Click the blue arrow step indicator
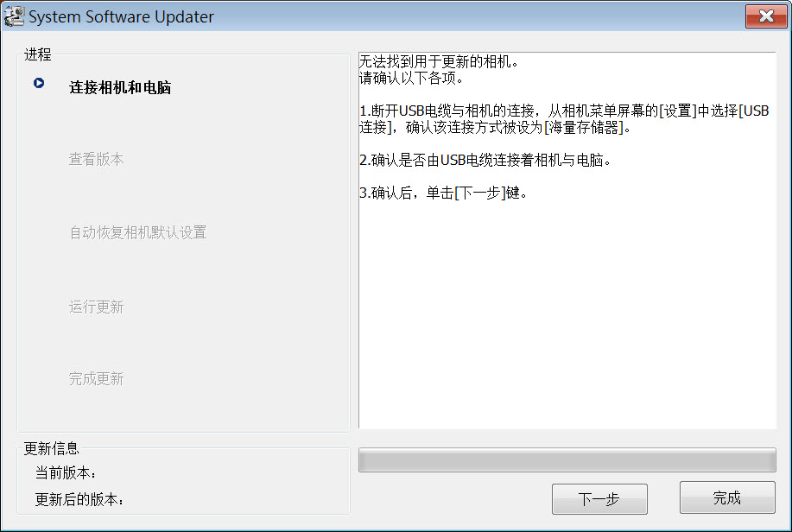 [x=39, y=83]
